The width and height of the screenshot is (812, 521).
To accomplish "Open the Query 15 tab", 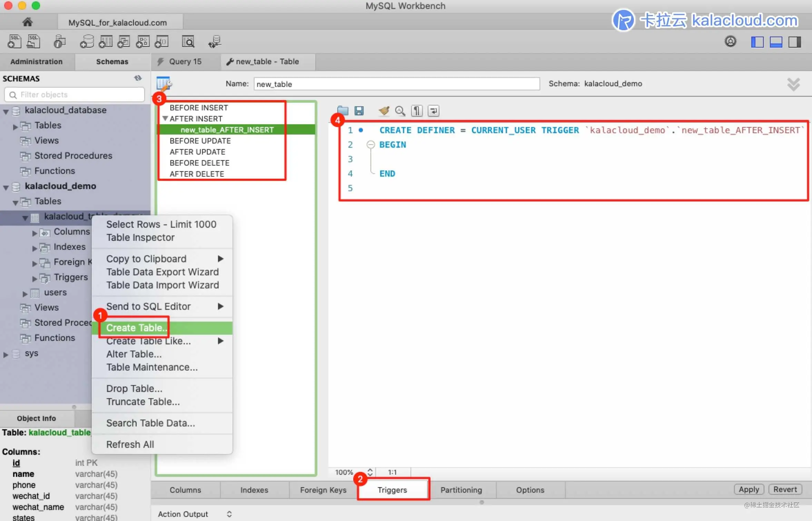I will (x=186, y=61).
